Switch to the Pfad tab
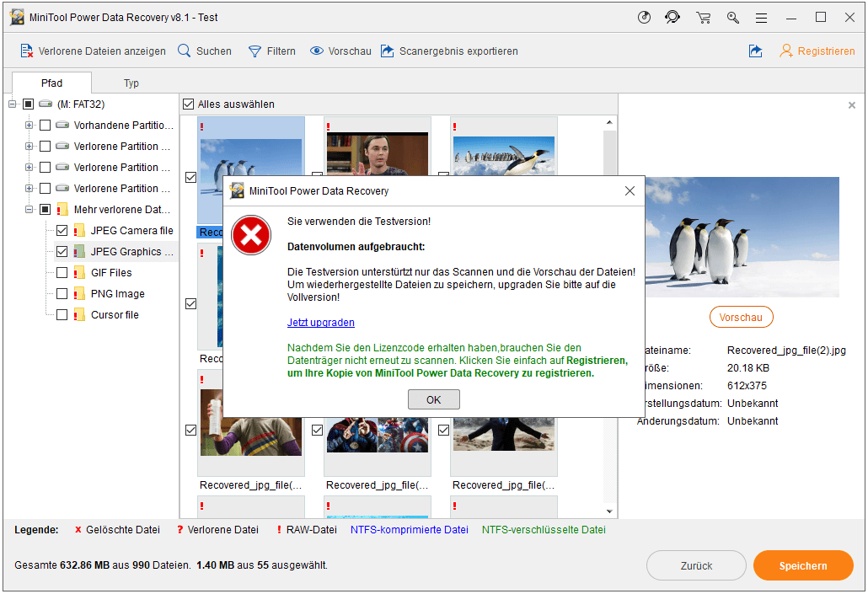The image size is (868, 594). pos(51,83)
